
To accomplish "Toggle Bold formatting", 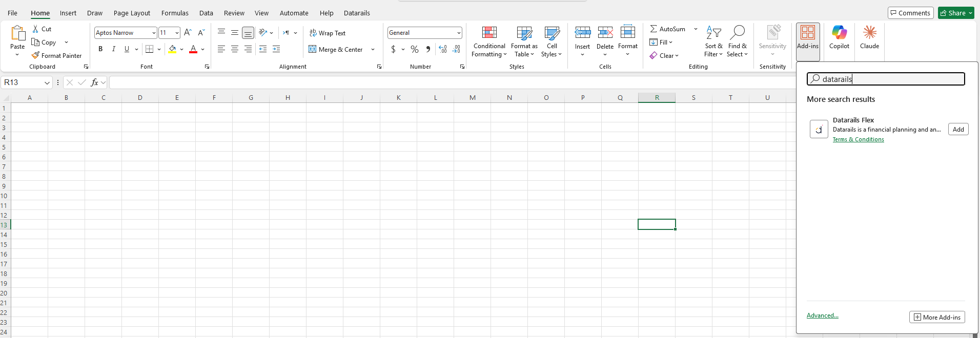I will click(100, 49).
